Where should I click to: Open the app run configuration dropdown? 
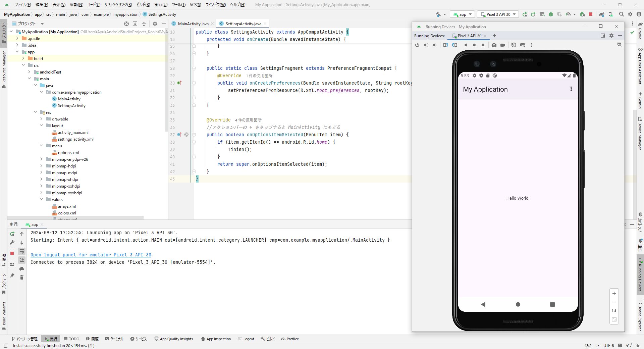click(x=463, y=14)
